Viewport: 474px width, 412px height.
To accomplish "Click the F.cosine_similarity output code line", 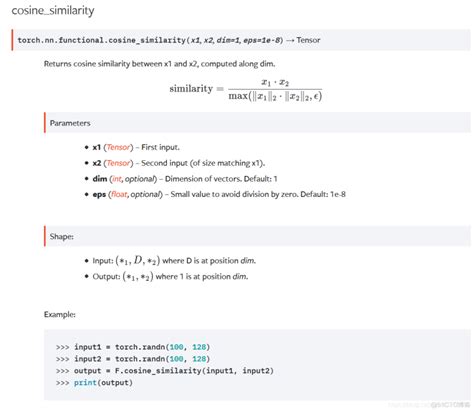I will pyautogui.click(x=165, y=371).
